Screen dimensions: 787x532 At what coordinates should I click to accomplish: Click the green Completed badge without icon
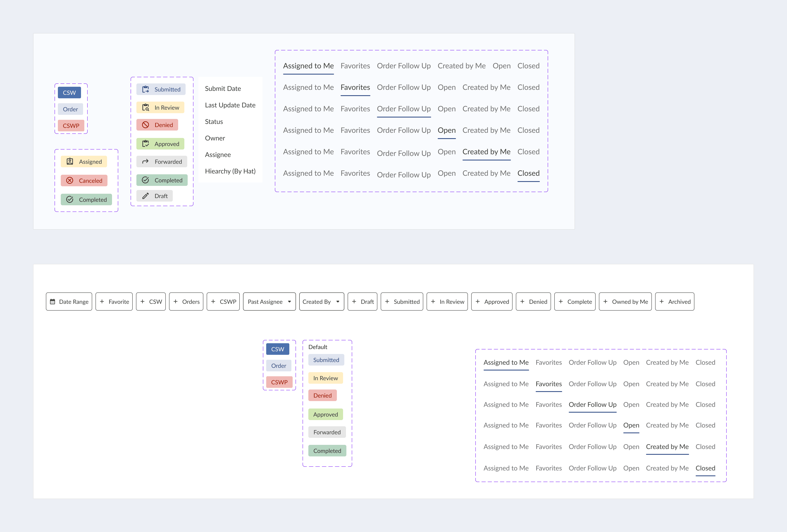[x=327, y=451]
